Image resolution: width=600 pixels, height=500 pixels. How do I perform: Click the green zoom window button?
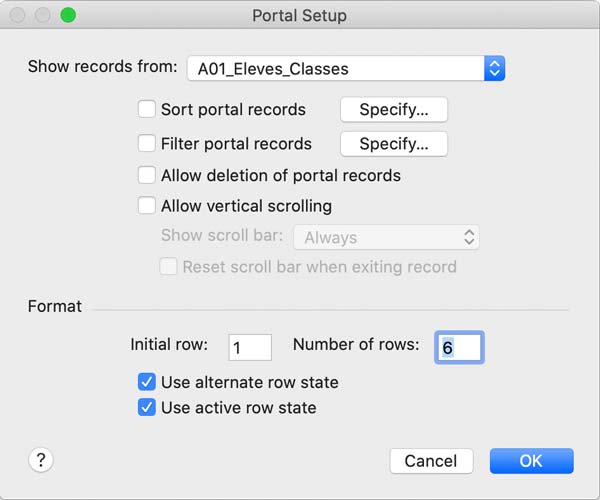point(68,15)
